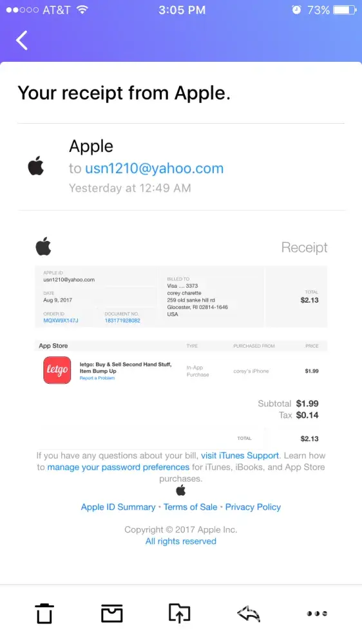
Task: Open the Privacy Policy link
Action: 253,507
